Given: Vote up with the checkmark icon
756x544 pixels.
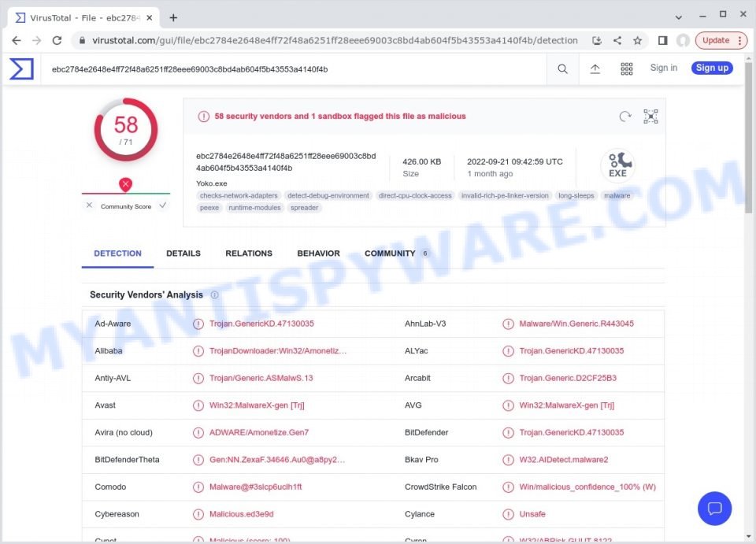Looking at the screenshot, I should [x=163, y=205].
